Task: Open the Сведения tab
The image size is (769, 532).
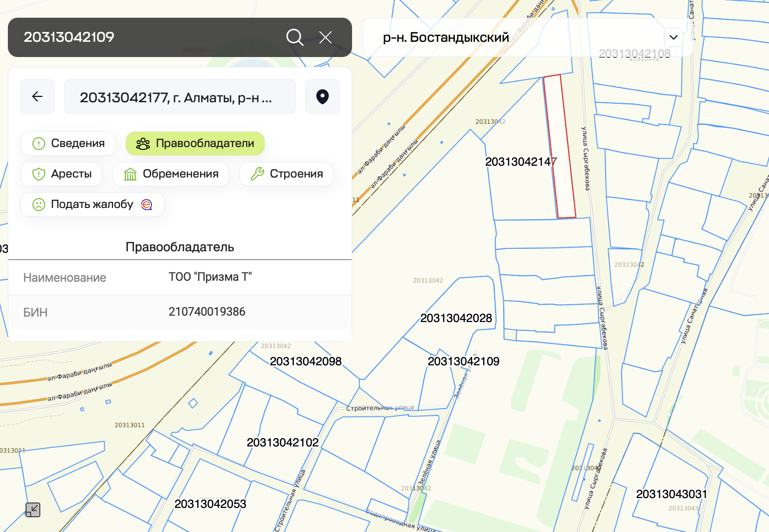Action: 68,144
